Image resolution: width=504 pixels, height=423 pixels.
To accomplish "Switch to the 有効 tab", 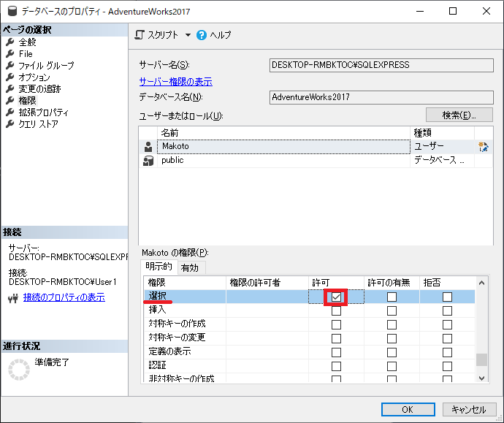I will pyautogui.click(x=191, y=267).
